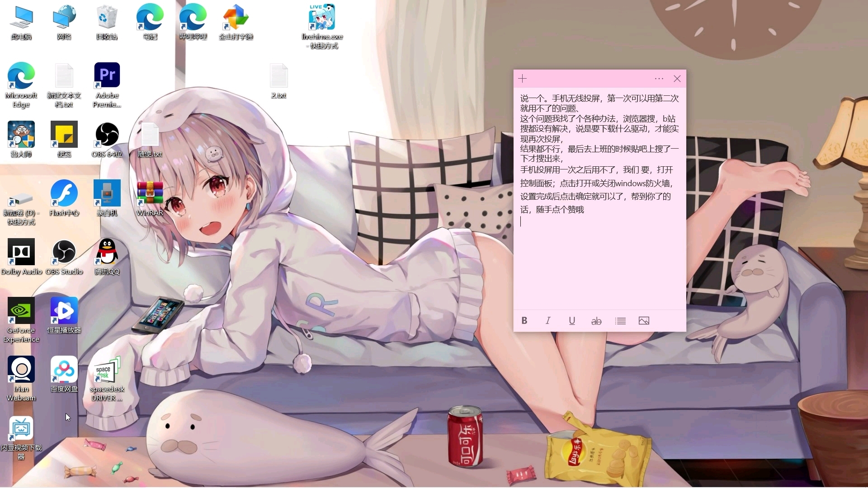868x488 pixels.
Task: Toggle italic formatting in sticky note
Action: coord(548,321)
